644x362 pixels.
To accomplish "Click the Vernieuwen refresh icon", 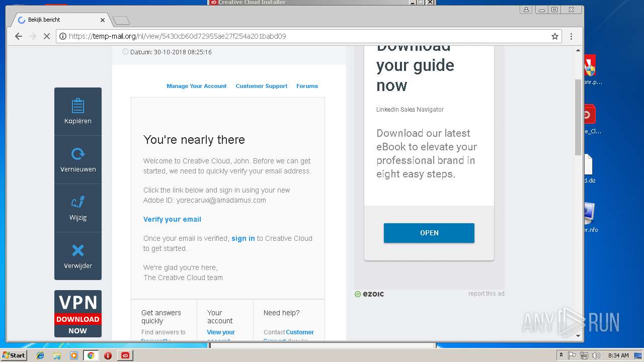I will click(x=78, y=154).
